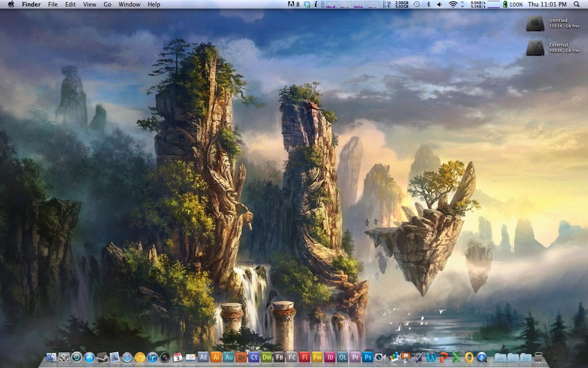Open Time Machine in the Dock
Viewport: 588px width, 368px height.
pyautogui.click(x=76, y=357)
